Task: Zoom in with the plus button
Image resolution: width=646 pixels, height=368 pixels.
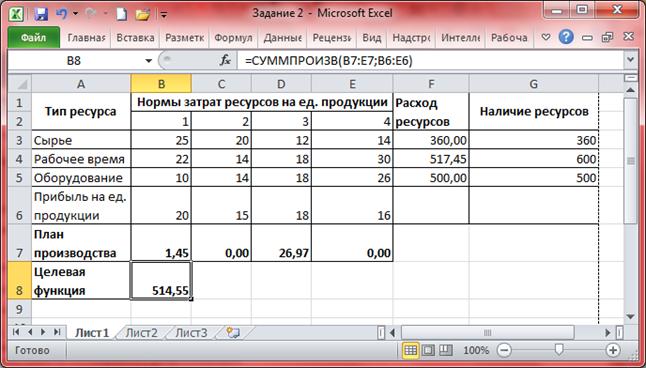Action: click(613, 350)
